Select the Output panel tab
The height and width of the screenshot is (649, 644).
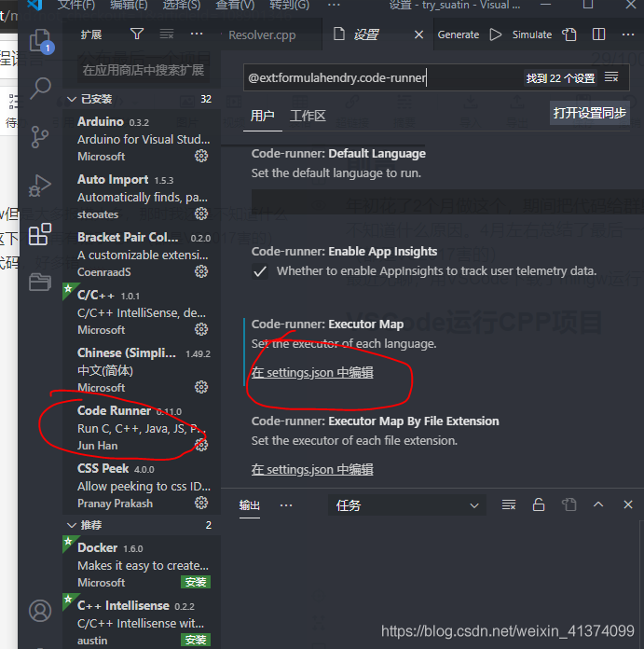250,505
